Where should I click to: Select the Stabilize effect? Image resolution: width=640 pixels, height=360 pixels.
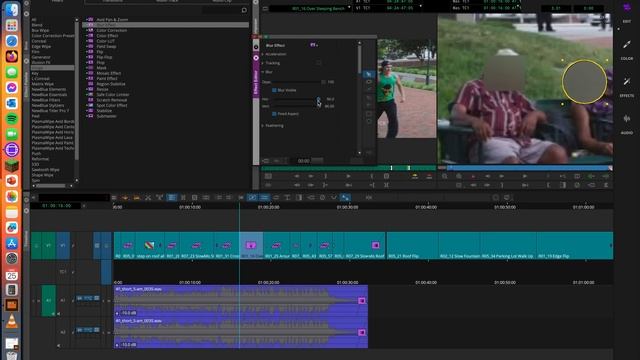[x=104, y=111]
